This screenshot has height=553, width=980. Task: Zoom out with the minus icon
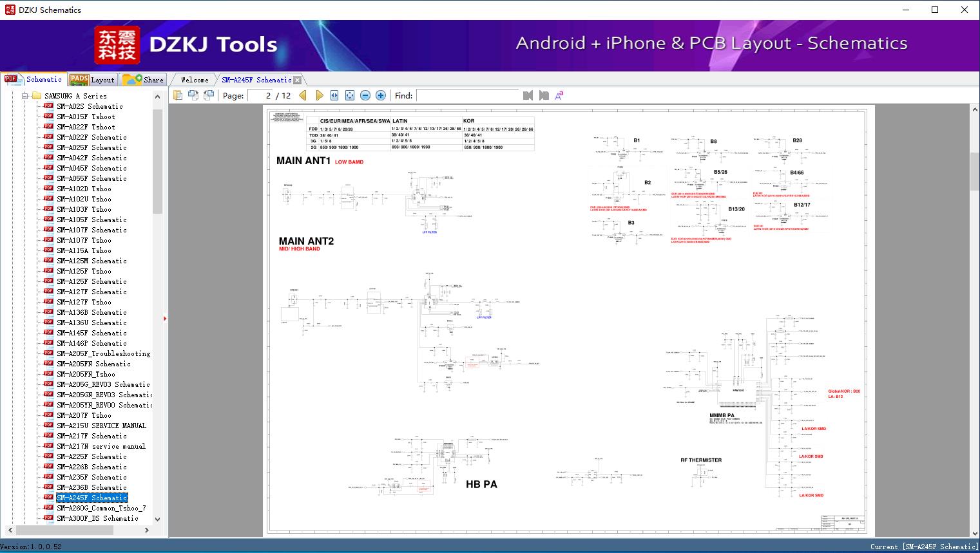tap(365, 95)
